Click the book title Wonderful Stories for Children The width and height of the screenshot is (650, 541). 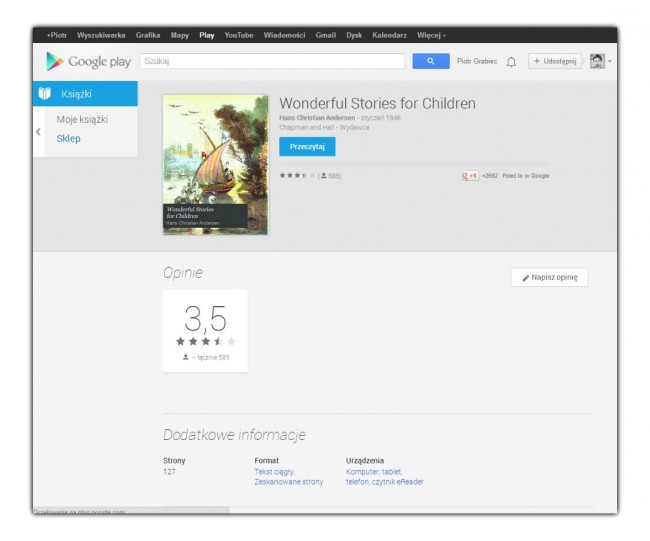[378, 103]
